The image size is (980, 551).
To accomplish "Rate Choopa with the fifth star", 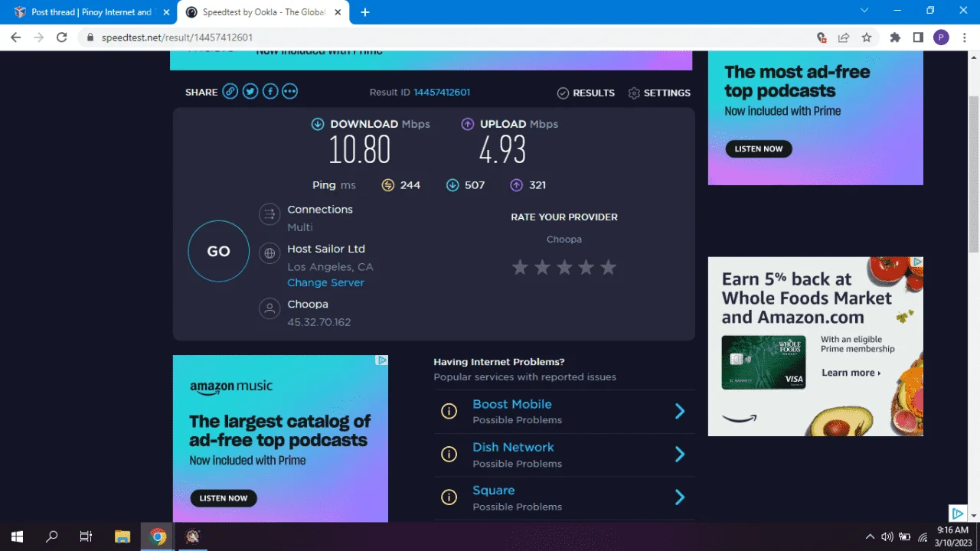I will point(608,267).
